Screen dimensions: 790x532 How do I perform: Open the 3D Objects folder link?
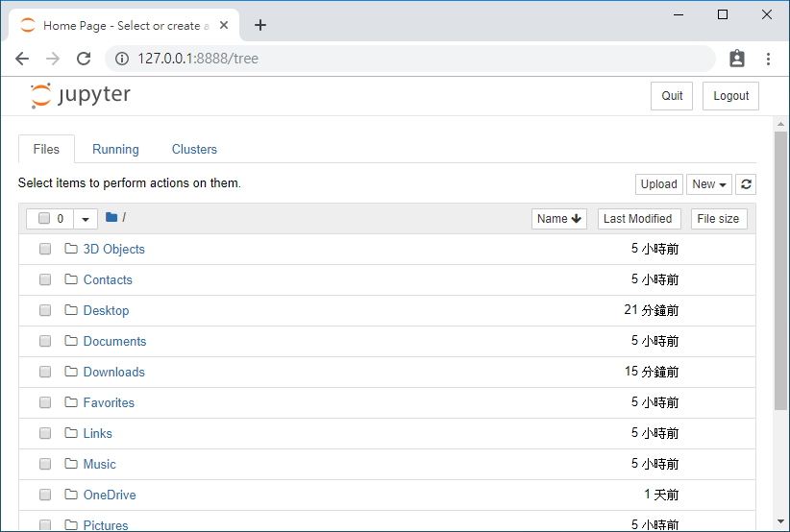(113, 249)
